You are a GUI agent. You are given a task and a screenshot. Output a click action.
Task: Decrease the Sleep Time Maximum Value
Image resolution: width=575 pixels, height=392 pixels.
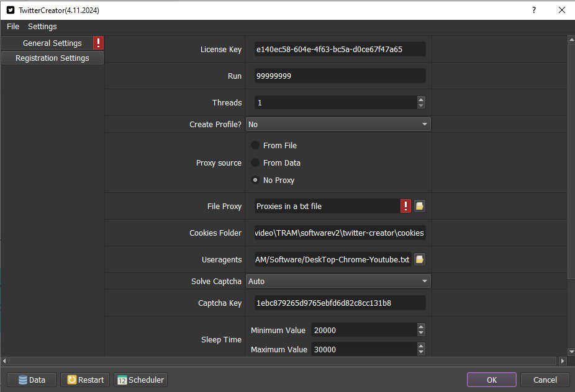[x=421, y=352]
